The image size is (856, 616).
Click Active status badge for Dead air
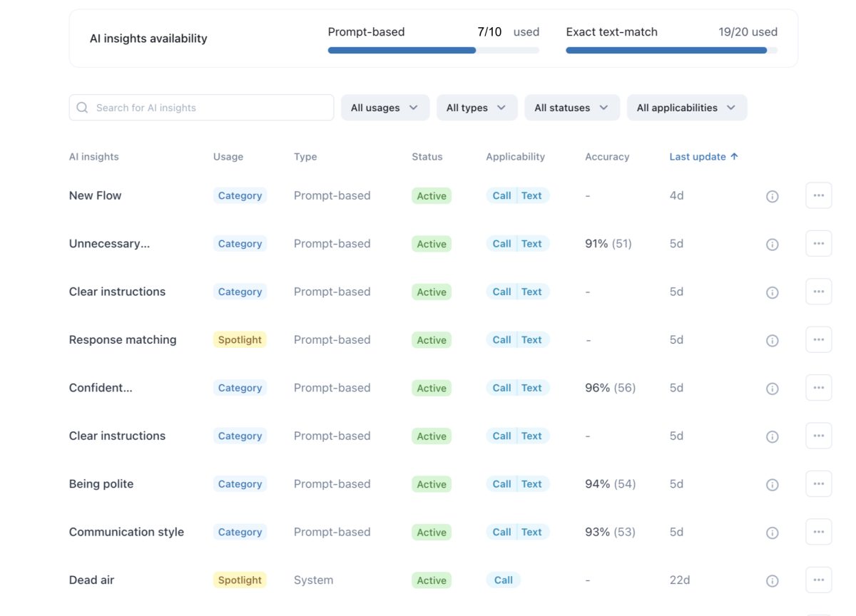tap(432, 580)
